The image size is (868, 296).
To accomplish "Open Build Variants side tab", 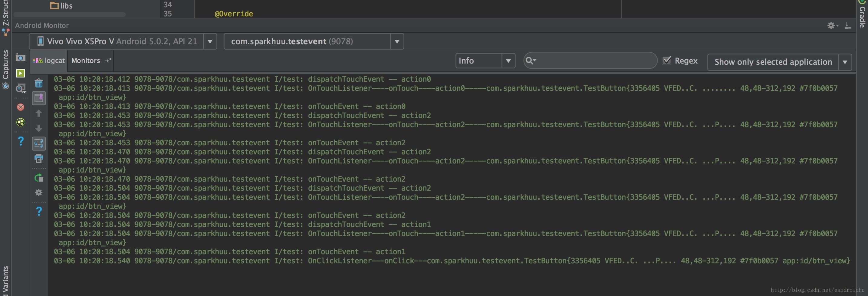I will point(5,281).
